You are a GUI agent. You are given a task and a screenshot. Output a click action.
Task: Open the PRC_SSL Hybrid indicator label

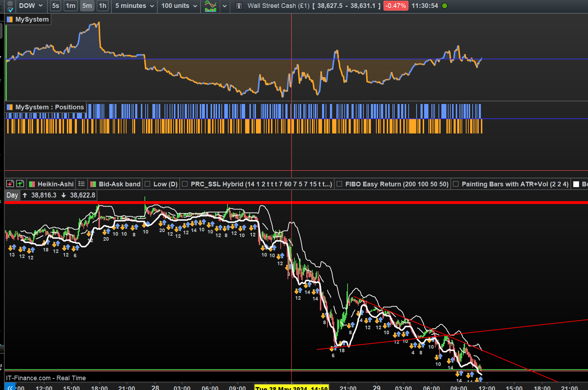click(261, 184)
